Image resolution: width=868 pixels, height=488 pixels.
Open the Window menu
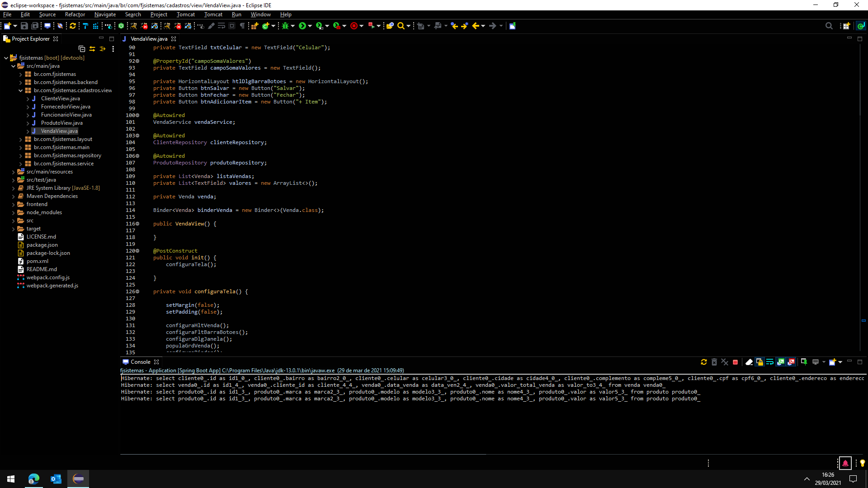pyautogui.click(x=261, y=14)
